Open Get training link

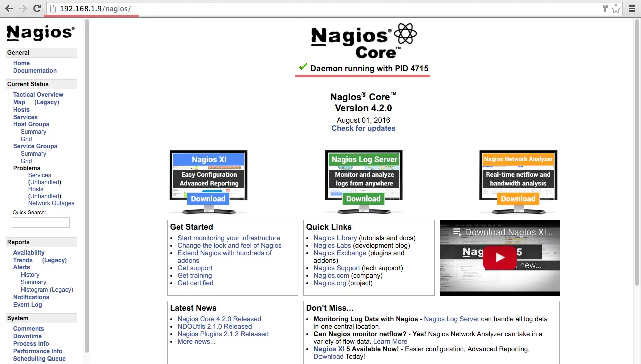point(195,276)
